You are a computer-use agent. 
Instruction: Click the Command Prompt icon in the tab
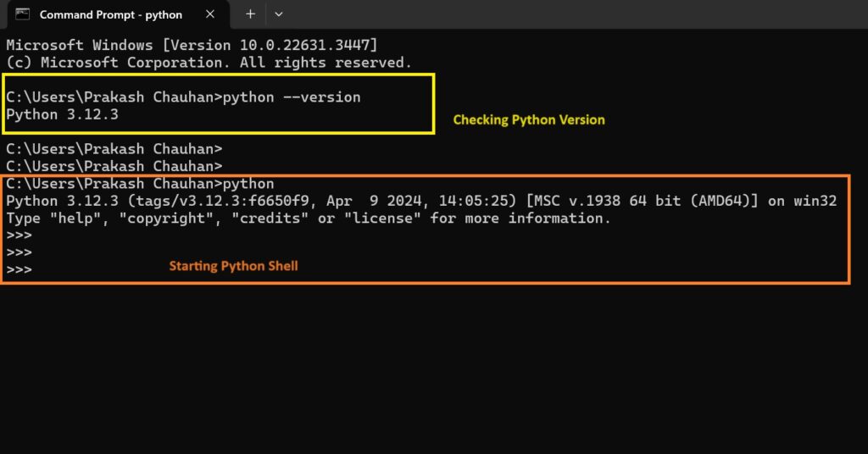pos(22,14)
